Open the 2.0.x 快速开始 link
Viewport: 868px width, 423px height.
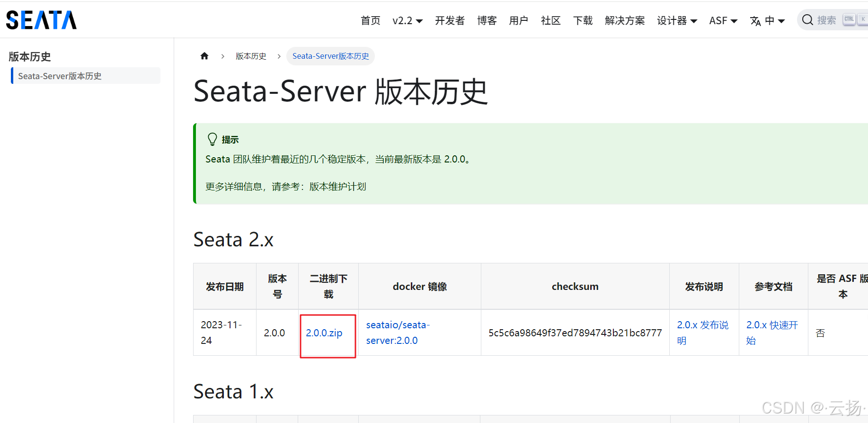point(772,333)
